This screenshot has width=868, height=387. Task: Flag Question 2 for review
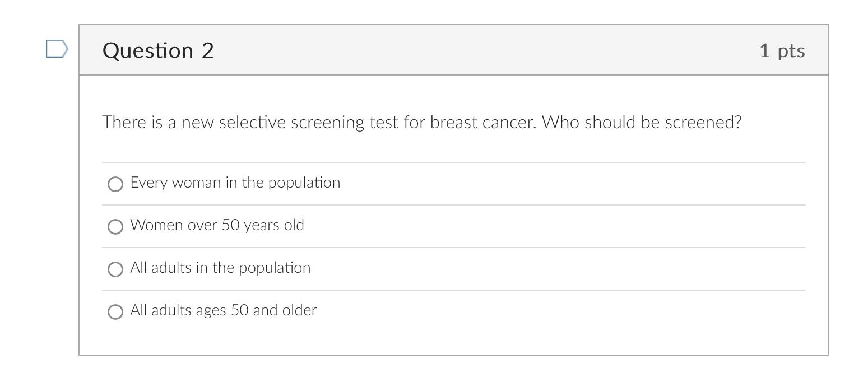57,49
